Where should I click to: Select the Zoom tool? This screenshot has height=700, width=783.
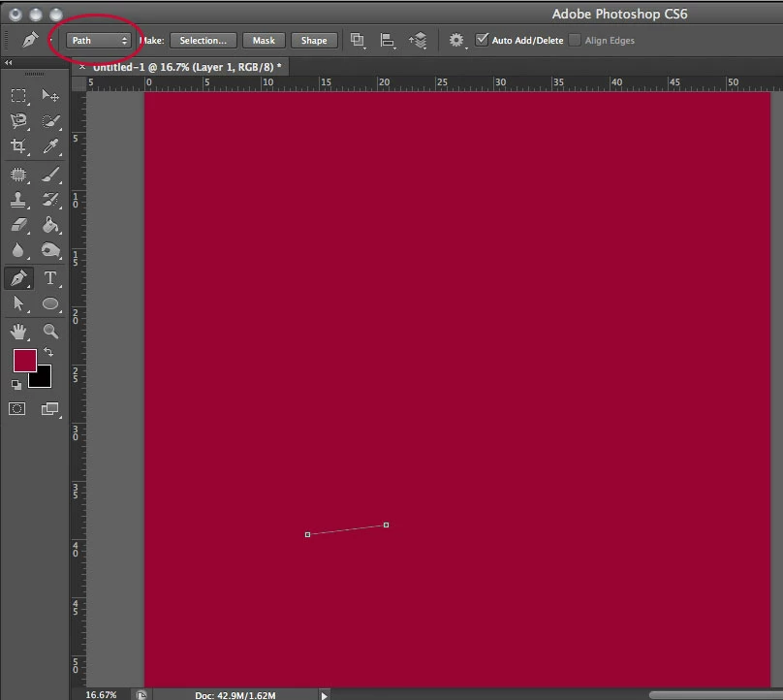pos(50,331)
